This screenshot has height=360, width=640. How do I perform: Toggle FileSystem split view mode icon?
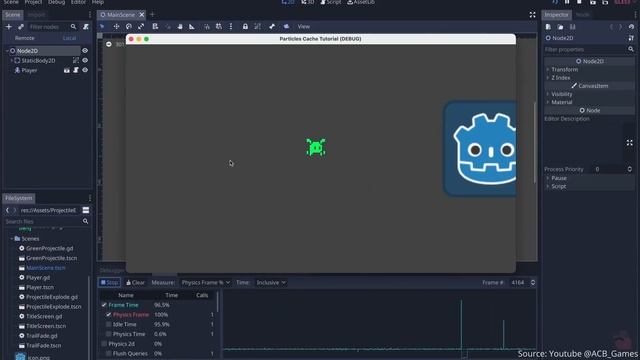tap(86, 210)
